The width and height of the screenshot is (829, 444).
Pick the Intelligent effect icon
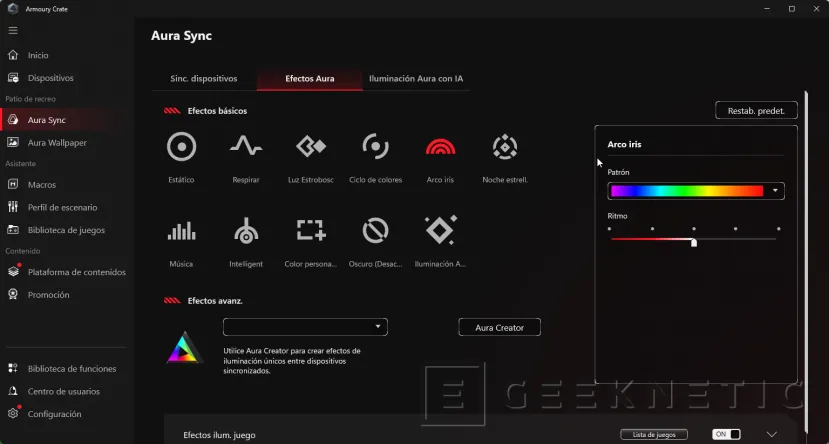(246, 230)
